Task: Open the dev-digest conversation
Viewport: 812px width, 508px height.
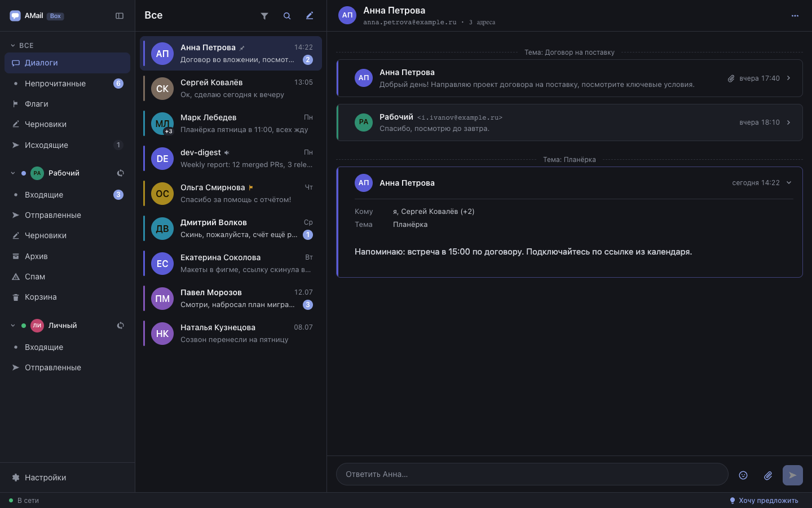Action: point(231,159)
